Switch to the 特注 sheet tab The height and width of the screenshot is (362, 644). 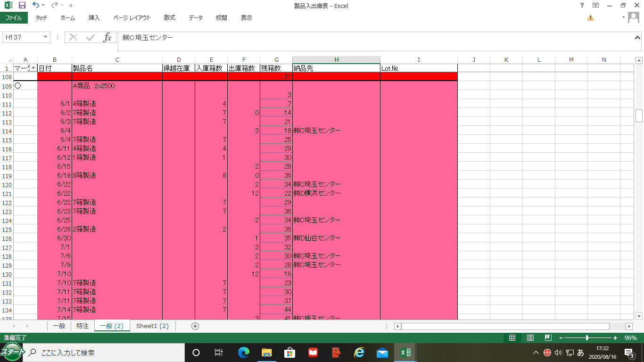click(83, 326)
